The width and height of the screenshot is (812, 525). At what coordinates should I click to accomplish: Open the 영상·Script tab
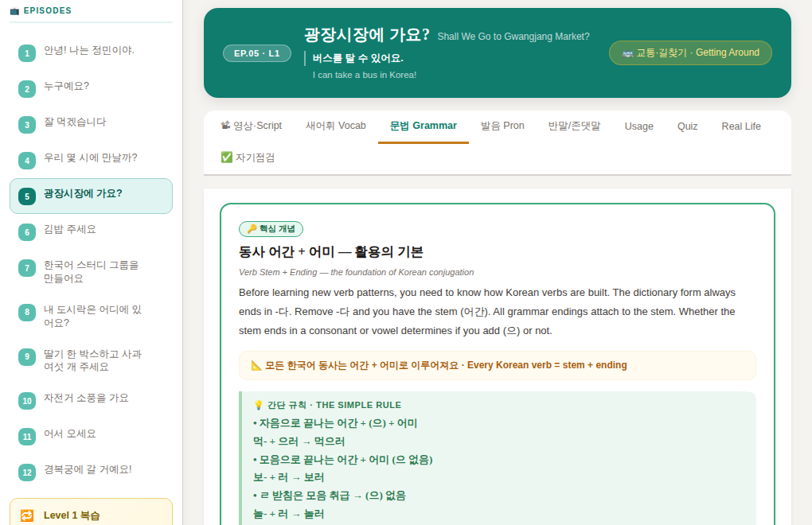[x=251, y=126]
